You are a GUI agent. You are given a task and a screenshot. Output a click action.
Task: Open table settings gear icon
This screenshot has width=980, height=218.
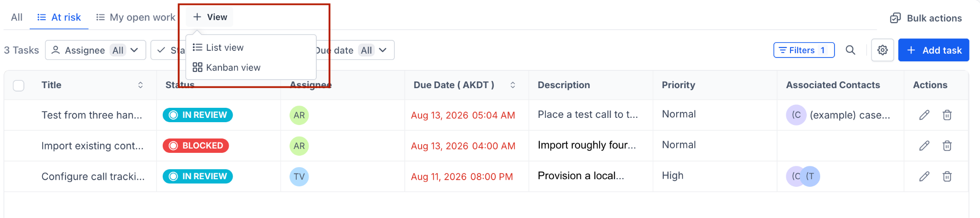(882, 50)
